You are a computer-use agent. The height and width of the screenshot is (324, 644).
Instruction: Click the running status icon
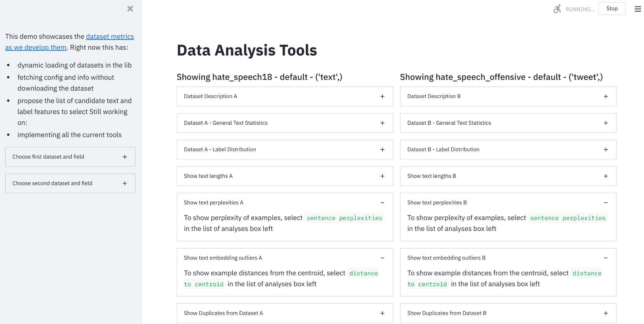pyautogui.click(x=557, y=9)
